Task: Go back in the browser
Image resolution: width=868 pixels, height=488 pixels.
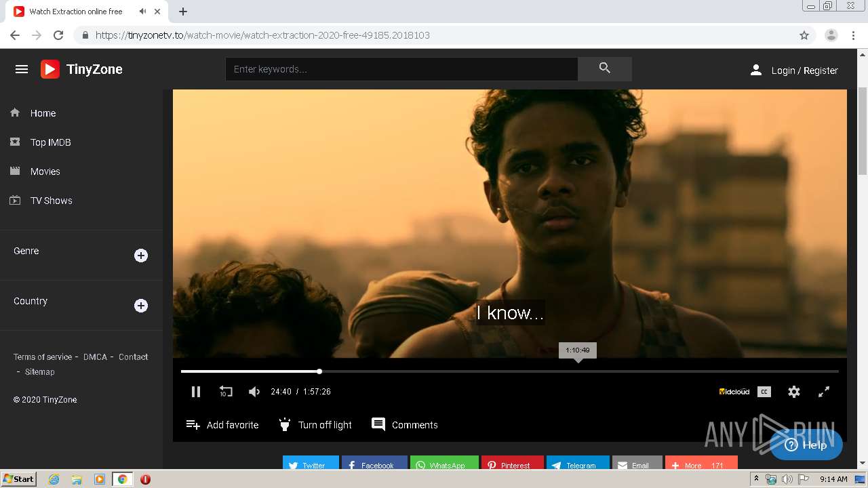Action: [x=15, y=35]
